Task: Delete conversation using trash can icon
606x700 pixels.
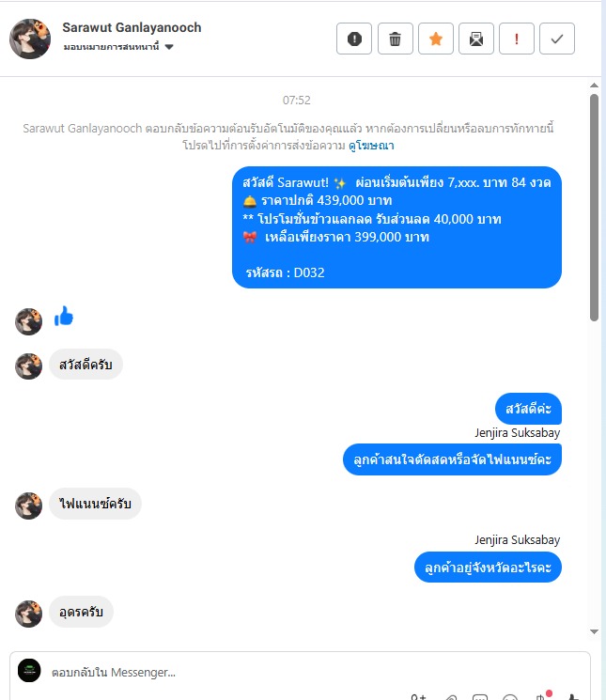Action: point(395,39)
